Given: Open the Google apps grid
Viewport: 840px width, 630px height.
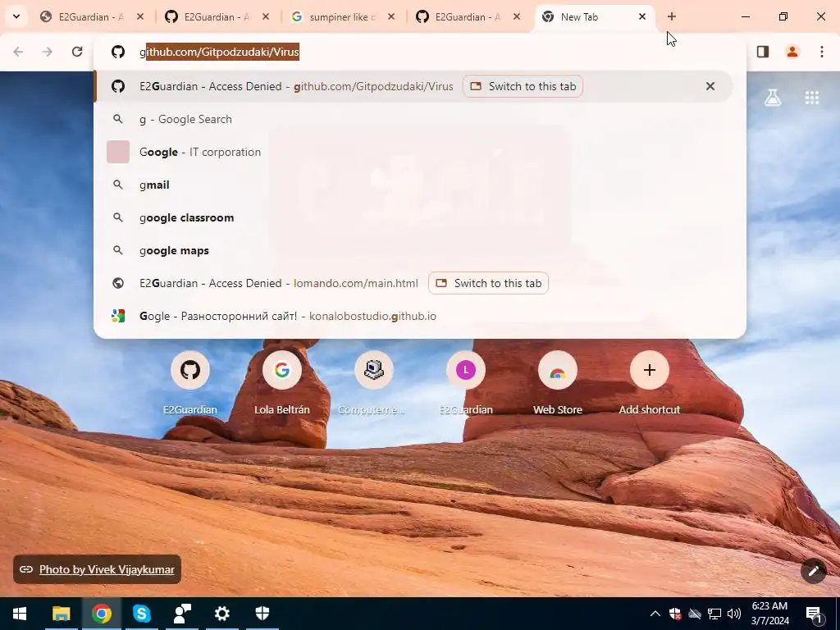Looking at the screenshot, I should point(812,98).
